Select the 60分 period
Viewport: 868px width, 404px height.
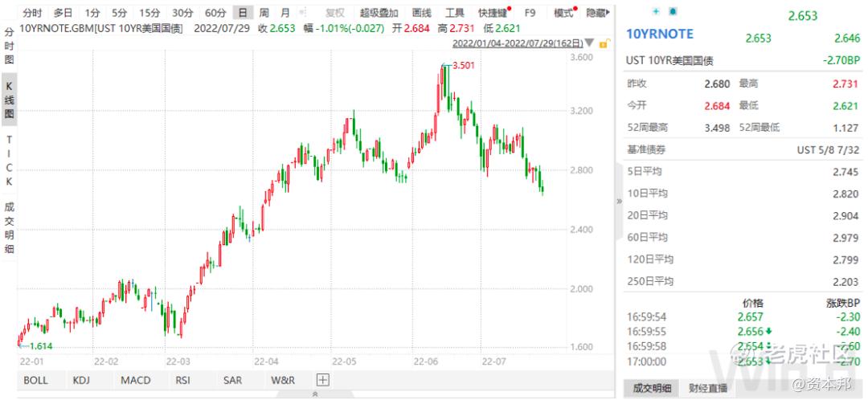(215, 13)
